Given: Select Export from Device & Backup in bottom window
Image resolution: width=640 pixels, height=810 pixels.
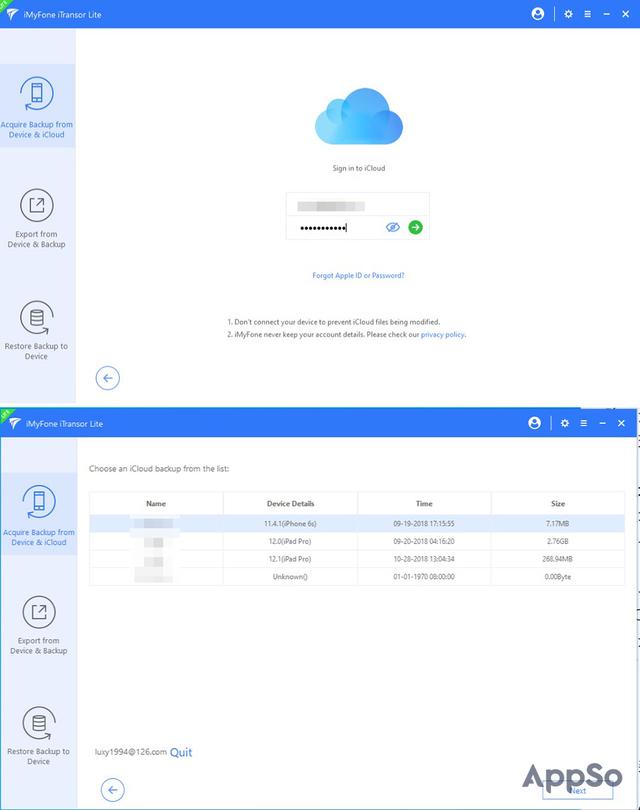Looking at the screenshot, I should [x=39, y=625].
